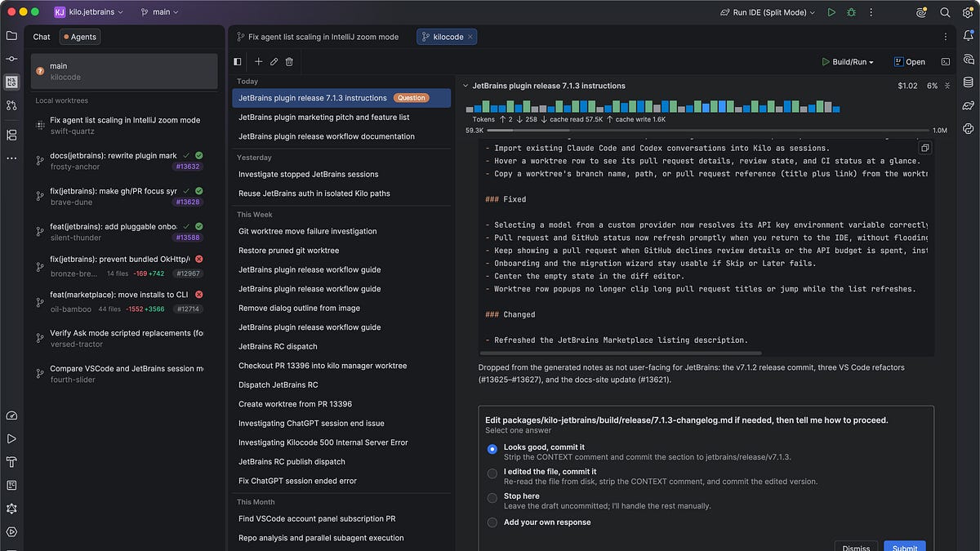Open the Build/Run dropdown

(x=847, y=61)
